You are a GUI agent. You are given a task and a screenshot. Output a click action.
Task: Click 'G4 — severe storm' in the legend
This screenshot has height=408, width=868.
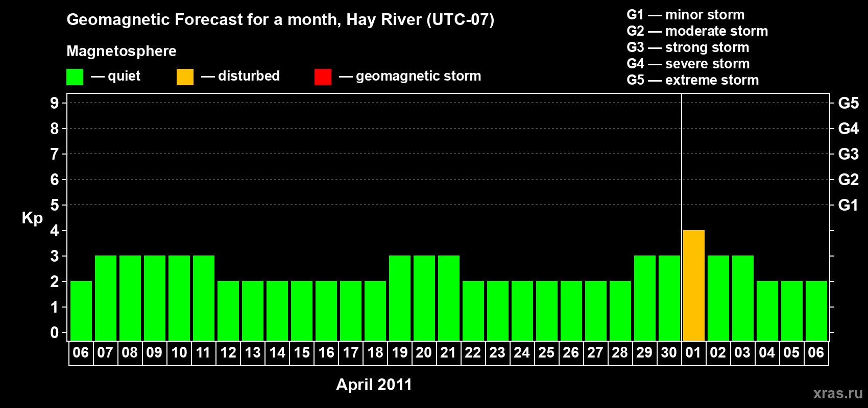point(688,64)
